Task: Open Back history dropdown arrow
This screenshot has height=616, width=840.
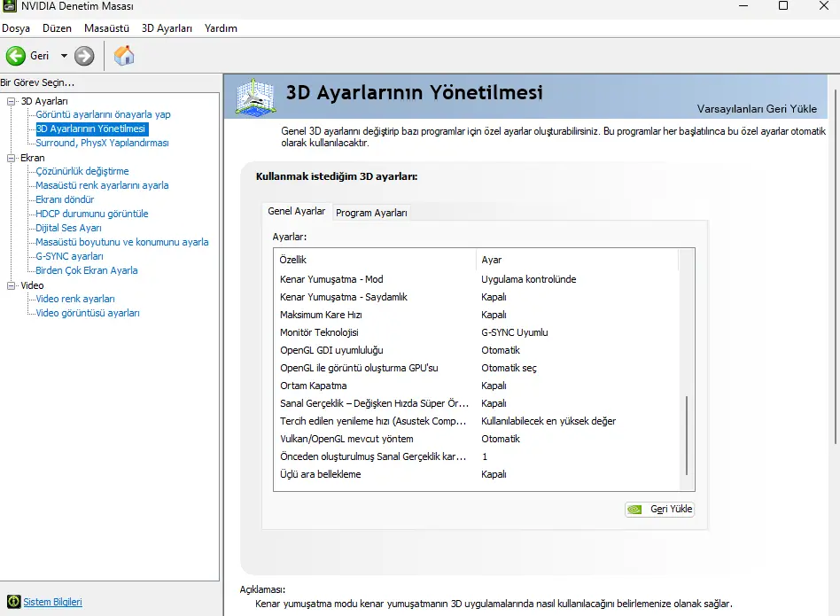Action: [64, 56]
